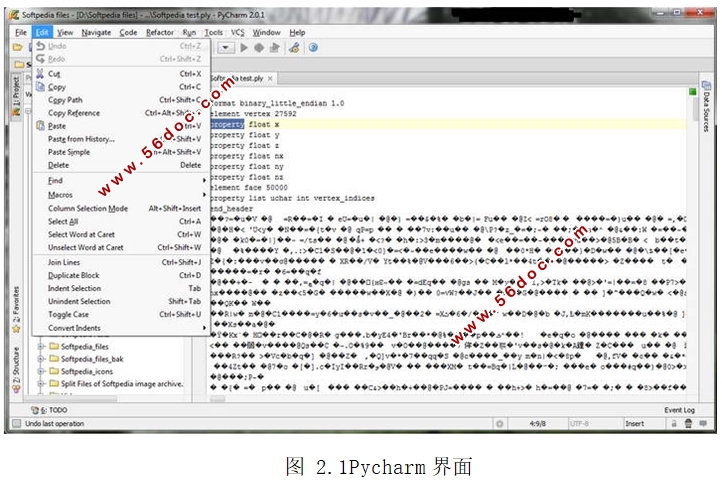The image size is (722, 484).
Task: Toggle Column Selection Mode
Action: 122,209
